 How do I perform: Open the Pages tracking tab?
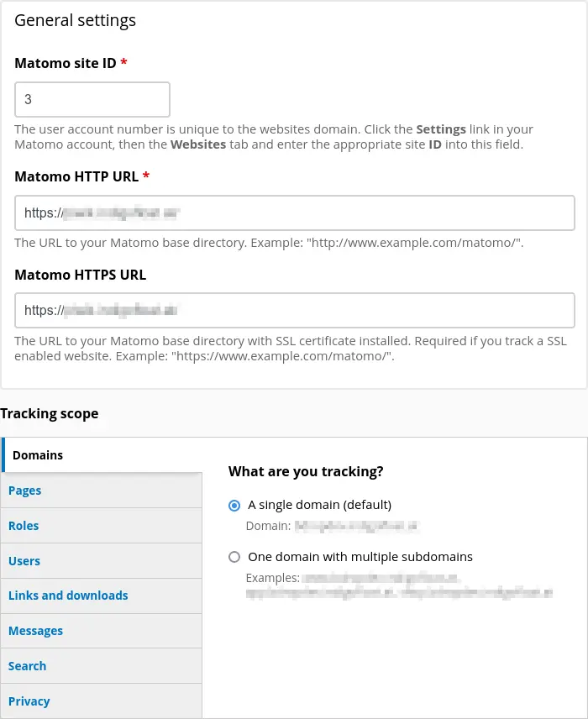click(x=24, y=490)
